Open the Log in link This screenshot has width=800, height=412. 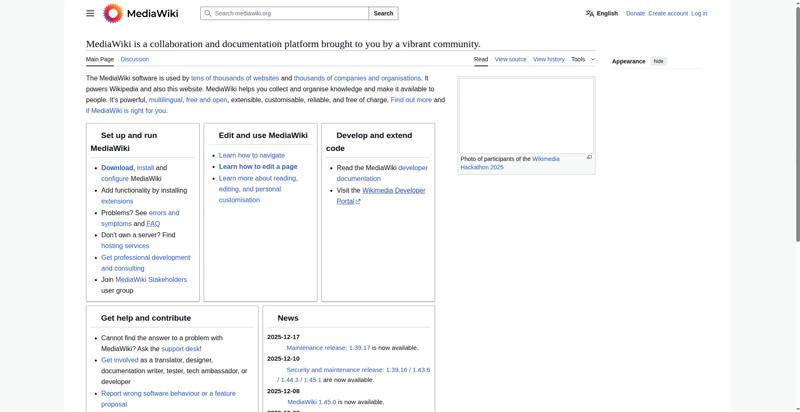click(699, 14)
